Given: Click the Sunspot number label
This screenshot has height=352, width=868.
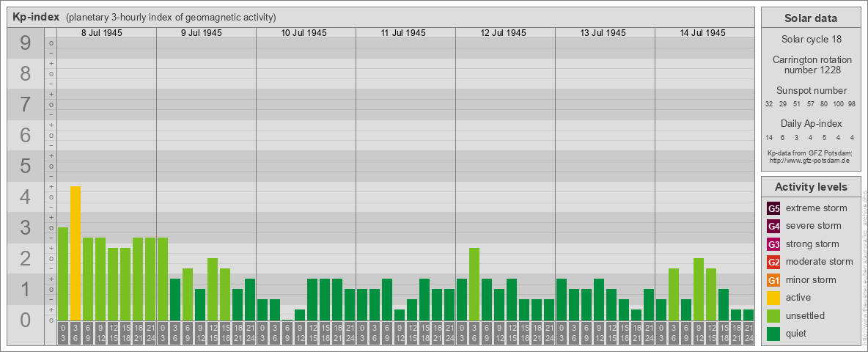Looking at the screenshot, I should (811, 91).
